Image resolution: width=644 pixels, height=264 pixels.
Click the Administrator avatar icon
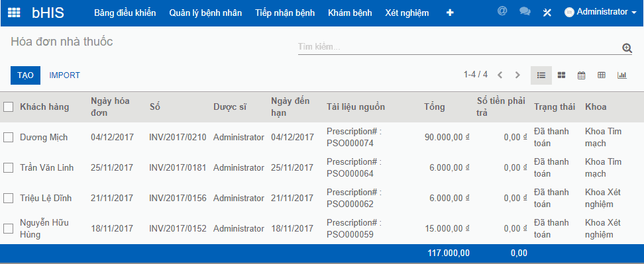click(x=569, y=13)
